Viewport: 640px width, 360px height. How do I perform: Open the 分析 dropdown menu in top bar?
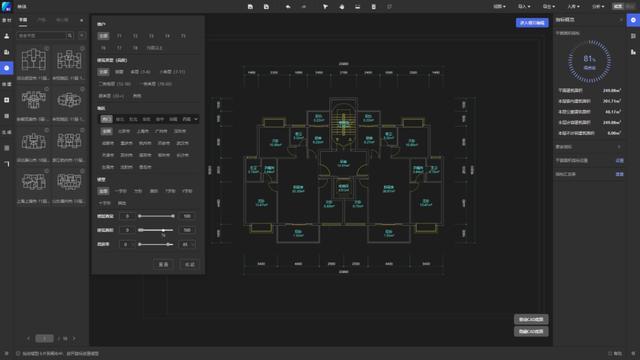coord(598,7)
